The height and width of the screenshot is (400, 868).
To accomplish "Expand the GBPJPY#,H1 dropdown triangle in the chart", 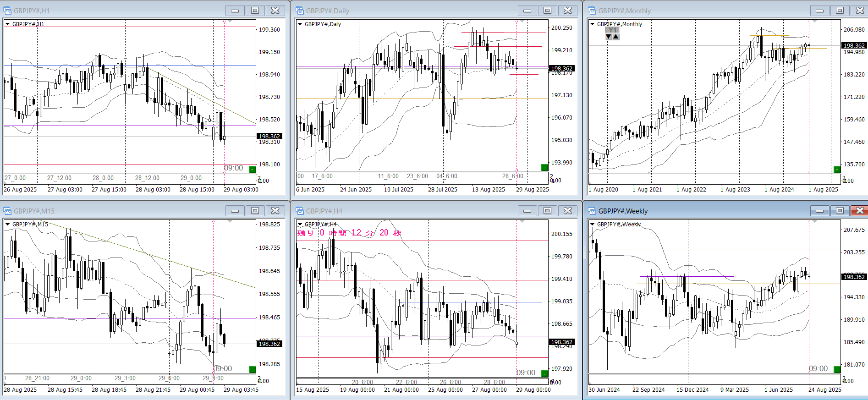I will coord(8,24).
